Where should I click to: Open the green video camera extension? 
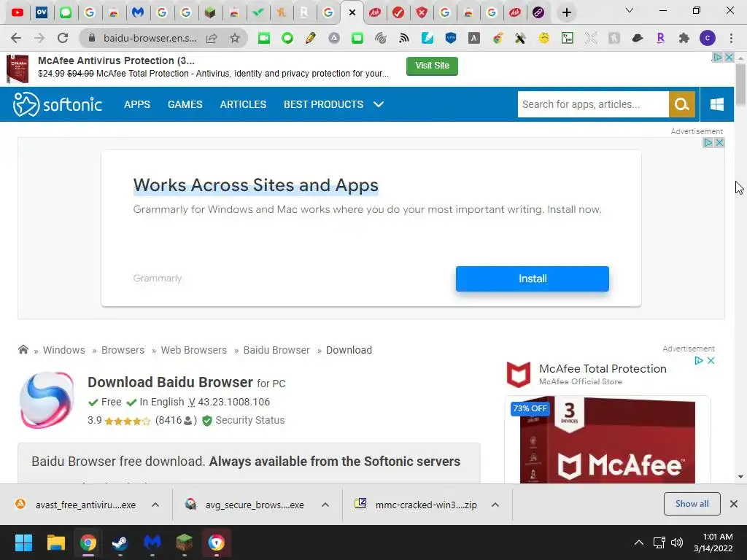pos(264,38)
